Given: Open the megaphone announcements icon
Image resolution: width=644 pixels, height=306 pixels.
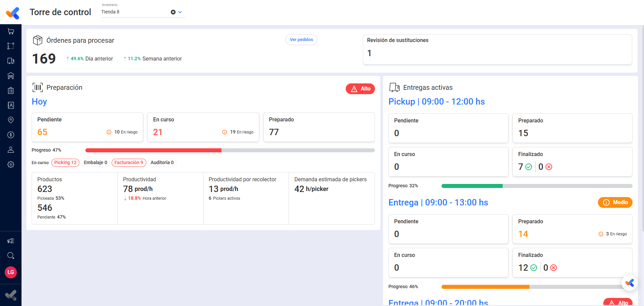Looking at the screenshot, I should coord(11,241).
